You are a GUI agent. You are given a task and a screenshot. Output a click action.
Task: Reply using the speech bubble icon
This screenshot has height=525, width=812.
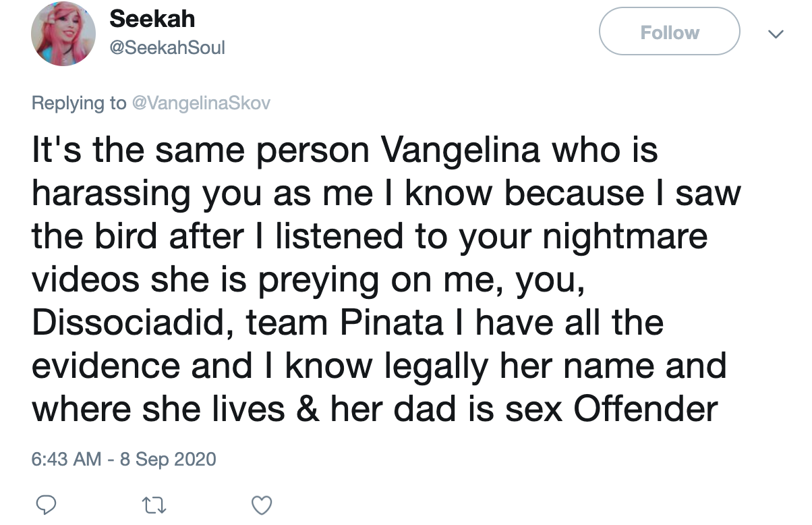point(45,503)
